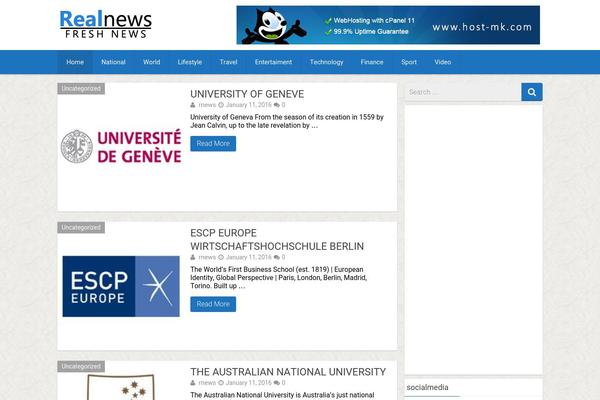This screenshot has height=400, width=600.
Task: Open the National section
Action: click(x=113, y=62)
